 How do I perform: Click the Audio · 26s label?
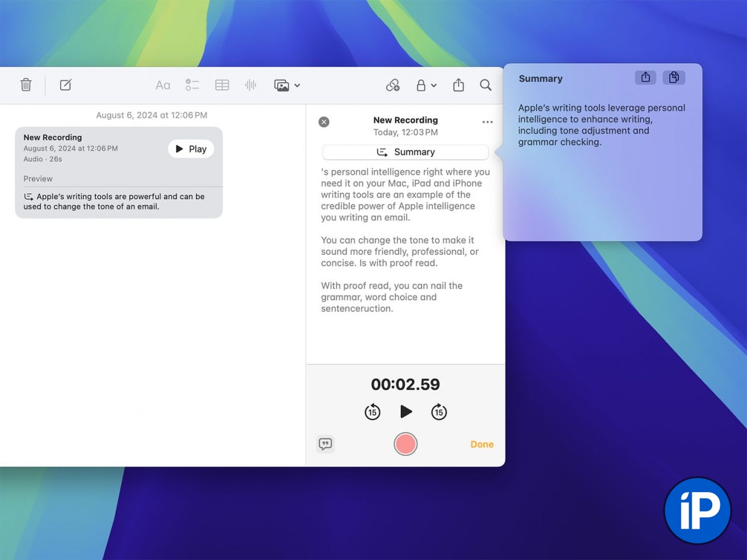click(x=43, y=159)
